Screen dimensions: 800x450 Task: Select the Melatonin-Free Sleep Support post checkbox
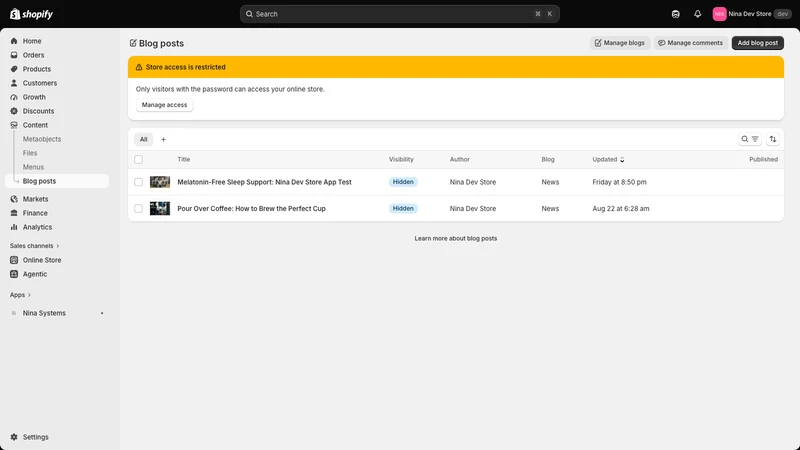tap(138, 182)
